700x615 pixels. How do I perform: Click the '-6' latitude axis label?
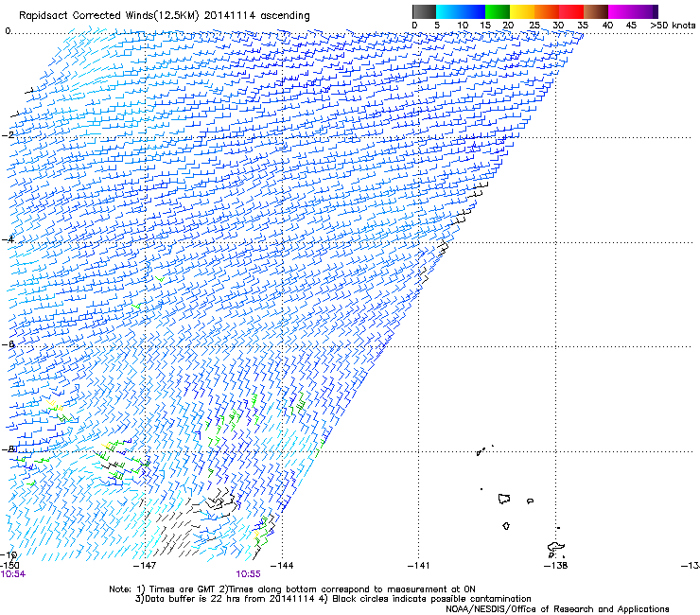[x=8, y=344]
